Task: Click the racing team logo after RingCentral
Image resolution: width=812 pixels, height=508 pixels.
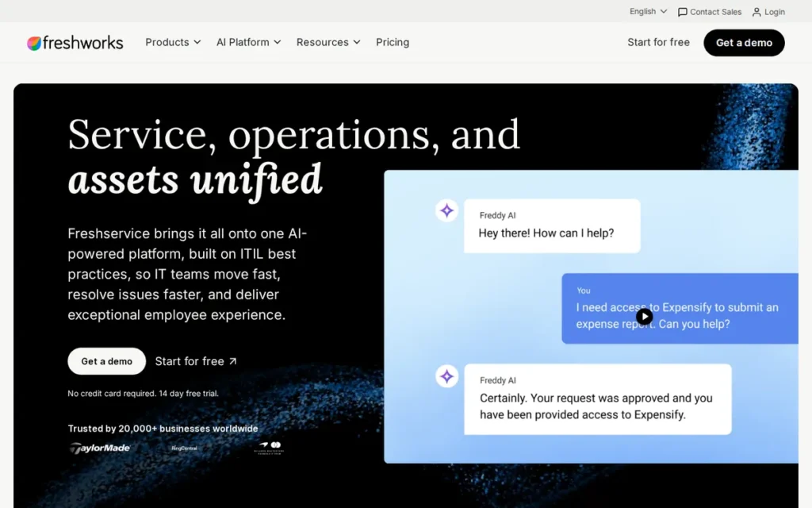Action: [270, 448]
